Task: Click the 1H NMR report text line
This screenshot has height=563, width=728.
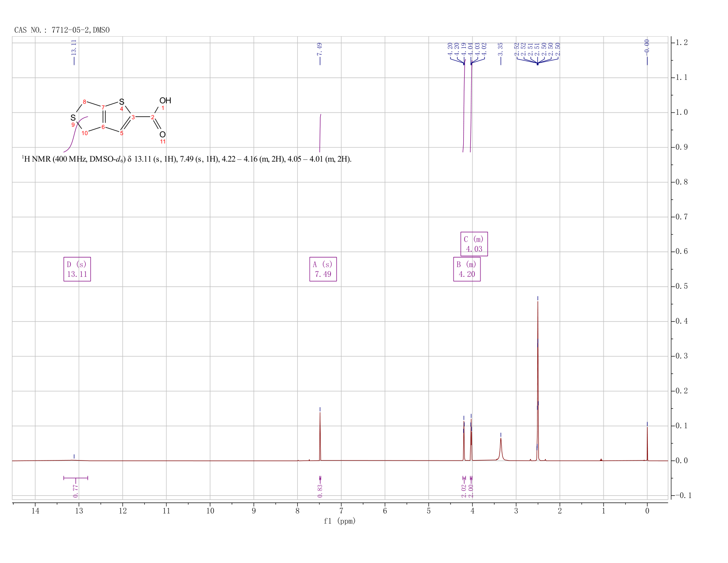Action: pos(187,159)
